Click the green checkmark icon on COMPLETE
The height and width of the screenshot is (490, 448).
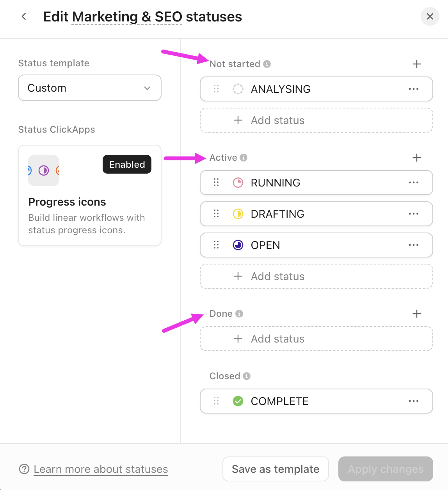pyautogui.click(x=238, y=401)
